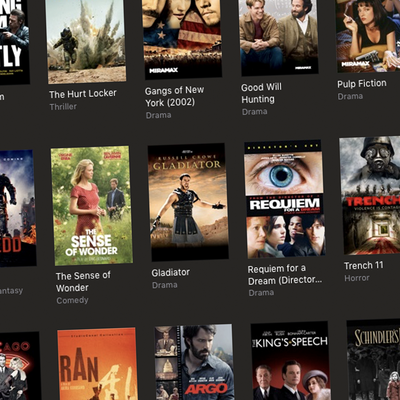Click 'Drama' genre under Gladiator

click(x=165, y=285)
